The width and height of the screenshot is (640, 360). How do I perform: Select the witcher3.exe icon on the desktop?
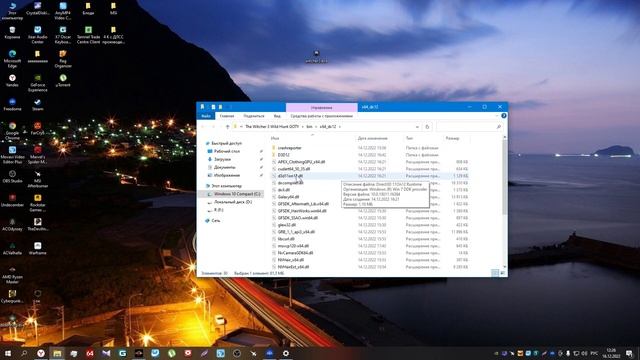point(316,57)
